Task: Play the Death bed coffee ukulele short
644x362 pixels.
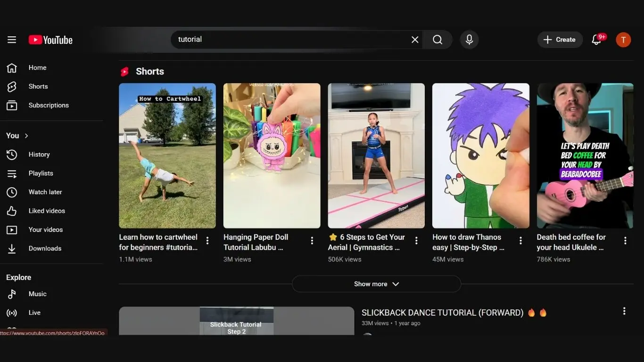Action: pos(585,156)
